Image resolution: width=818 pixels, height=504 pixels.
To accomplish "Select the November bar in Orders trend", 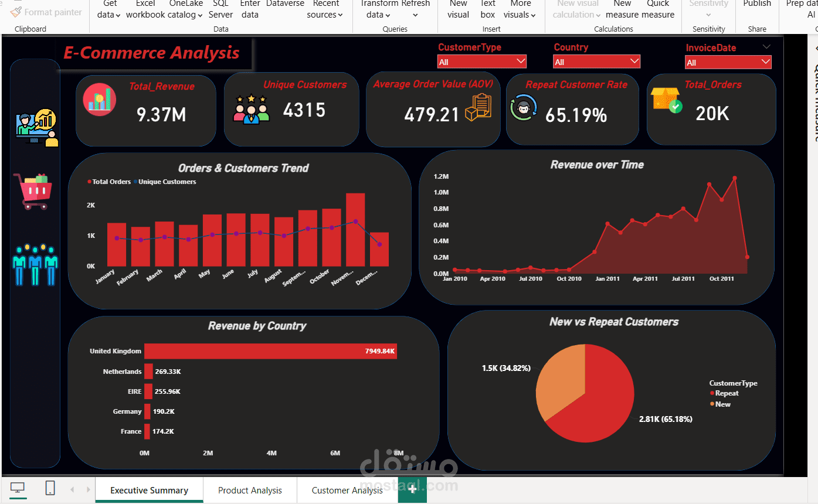I will tap(355, 230).
